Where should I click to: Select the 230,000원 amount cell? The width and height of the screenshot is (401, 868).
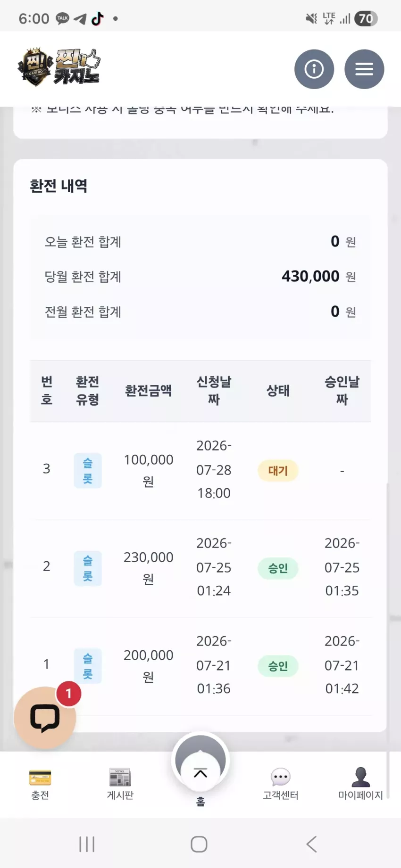click(149, 568)
